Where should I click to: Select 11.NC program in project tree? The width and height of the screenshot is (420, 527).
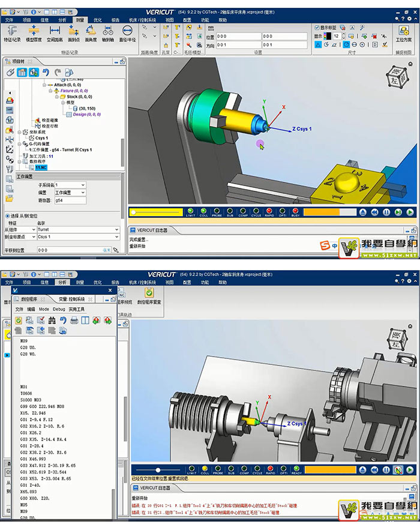point(41,167)
